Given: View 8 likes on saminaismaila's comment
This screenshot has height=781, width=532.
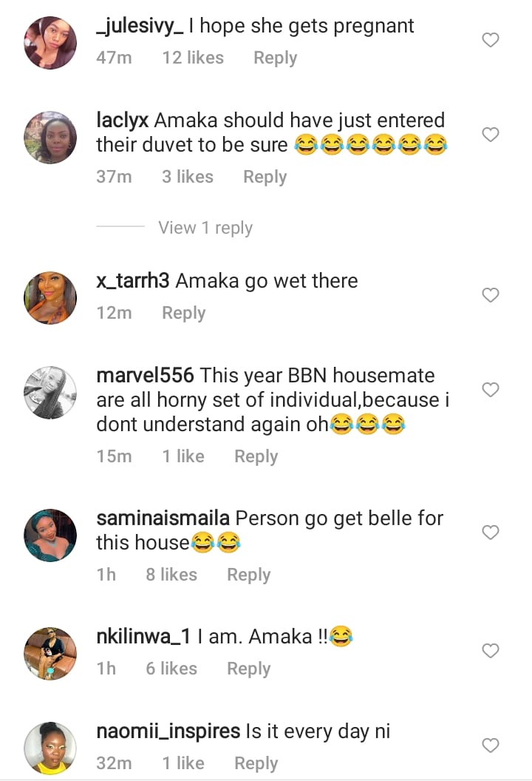Looking at the screenshot, I should tap(171, 575).
